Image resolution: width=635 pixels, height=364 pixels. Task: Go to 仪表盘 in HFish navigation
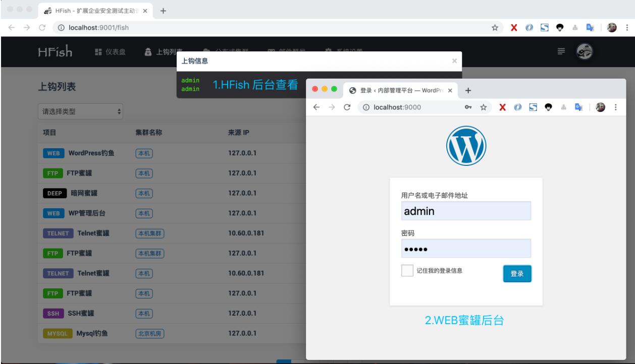pyautogui.click(x=110, y=51)
